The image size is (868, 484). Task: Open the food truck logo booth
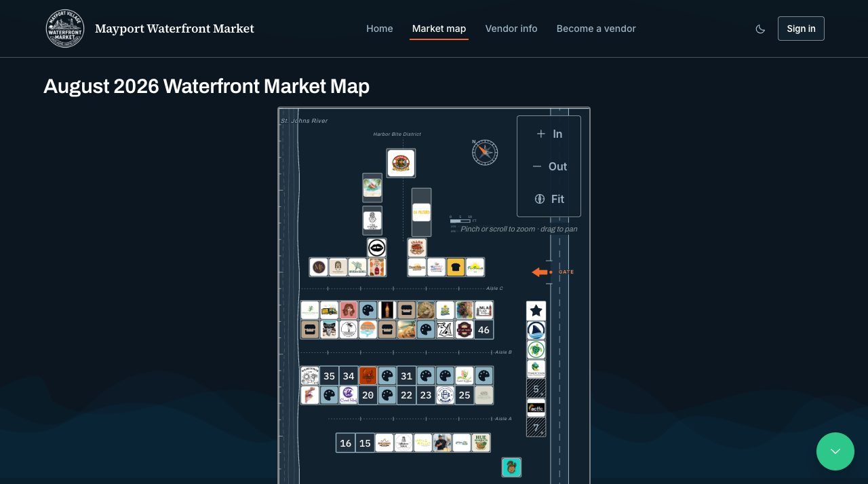point(329,310)
